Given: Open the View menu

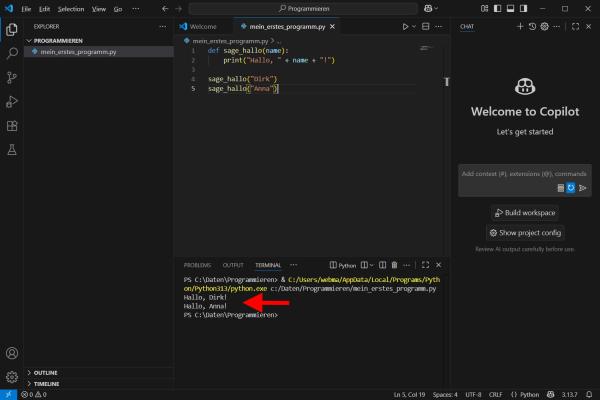Looking at the screenshot, I should tap(99, 9).
